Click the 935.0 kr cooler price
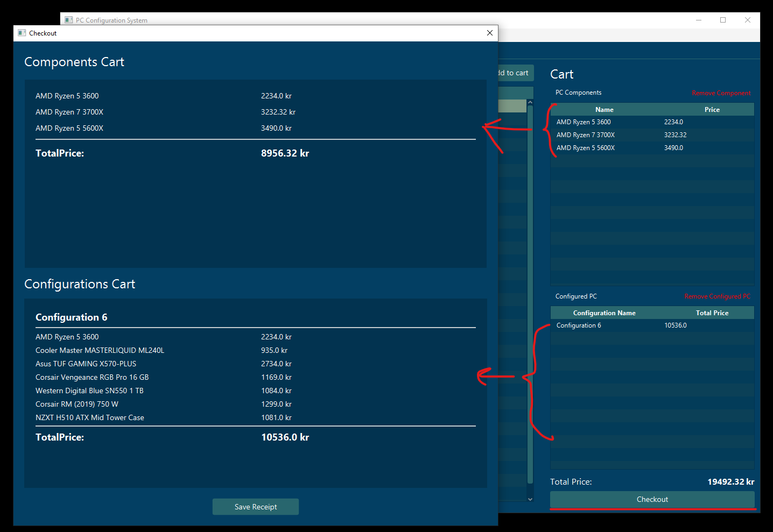This screenshot has height=532, width=773. point(274,350)
